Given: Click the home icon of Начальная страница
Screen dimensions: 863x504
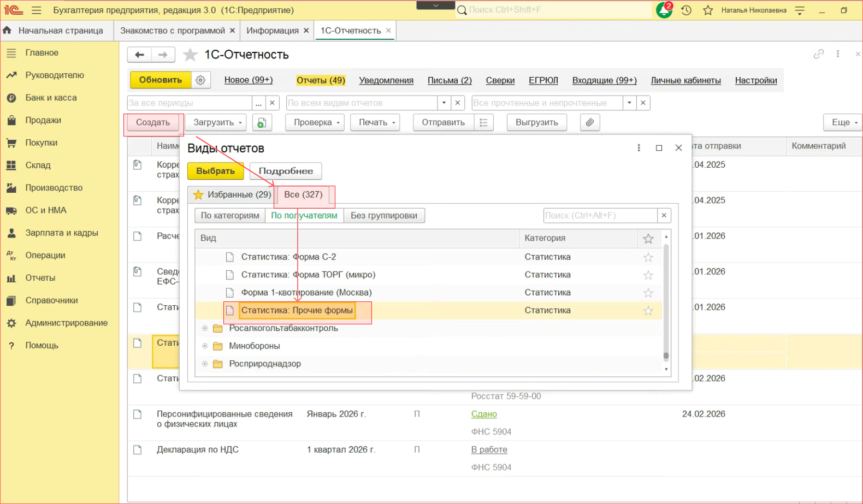Looking at the screenshot, I should 7,31.
